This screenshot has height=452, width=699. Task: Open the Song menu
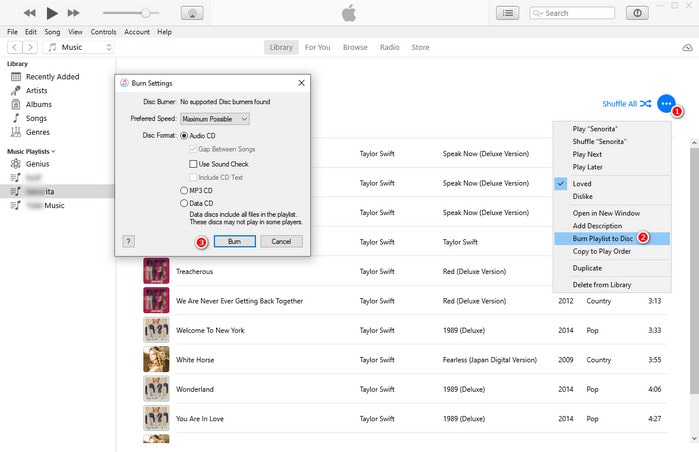pyautogui.click(x=52, y=32)
